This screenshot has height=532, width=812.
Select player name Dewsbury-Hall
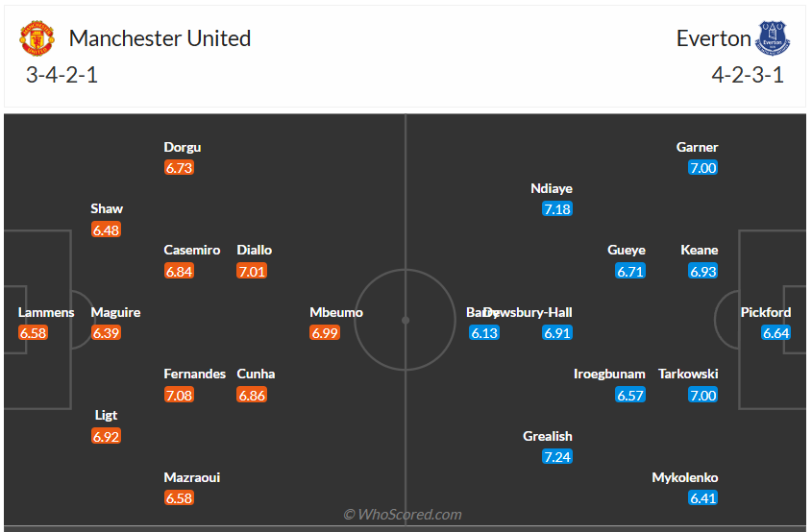click(529, 312)
